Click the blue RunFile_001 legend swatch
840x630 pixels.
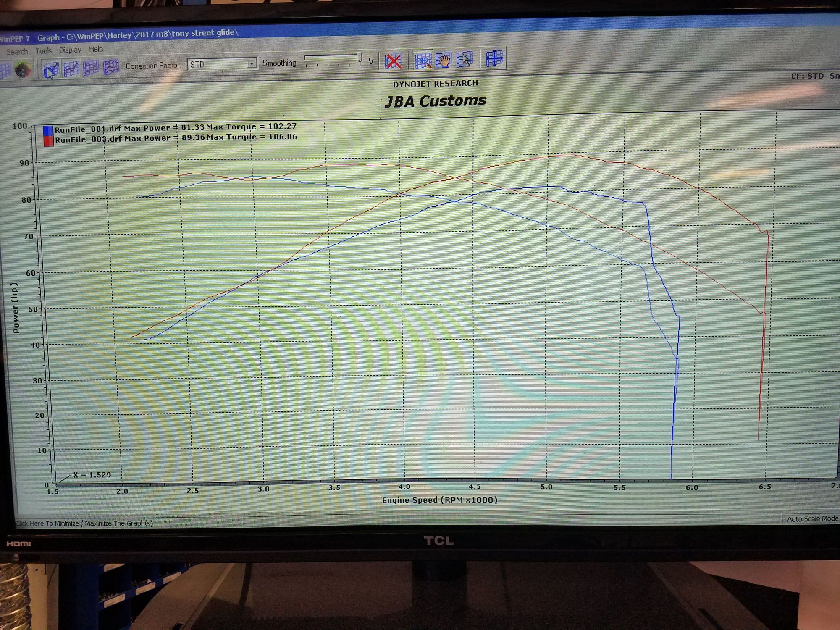click(x=48, y=131)
